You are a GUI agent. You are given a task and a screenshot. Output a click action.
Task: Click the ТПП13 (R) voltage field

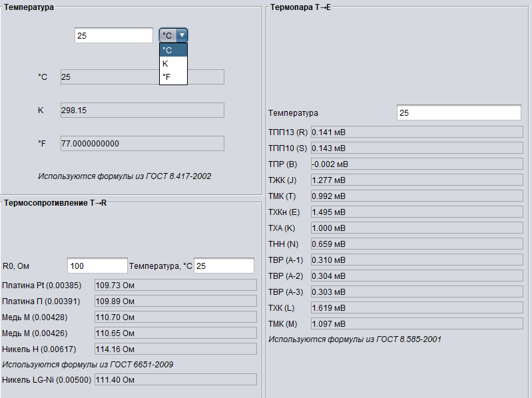[x=416, y=132]
